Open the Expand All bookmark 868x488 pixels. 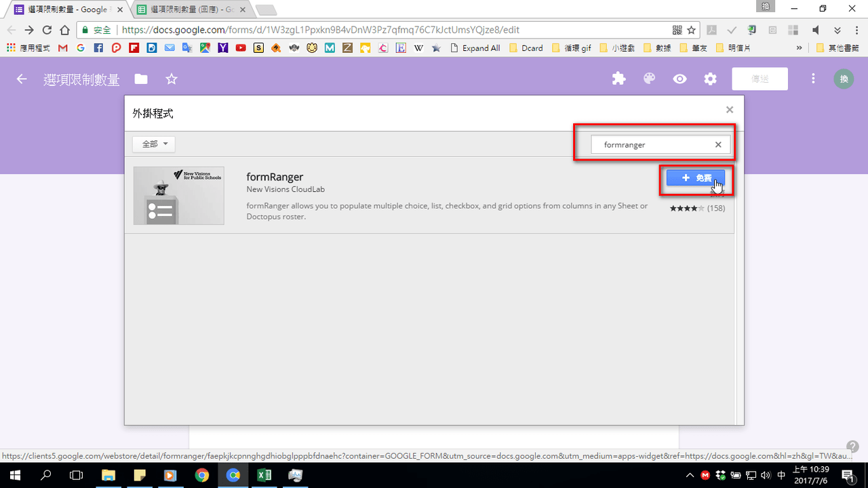pos(475,48)
